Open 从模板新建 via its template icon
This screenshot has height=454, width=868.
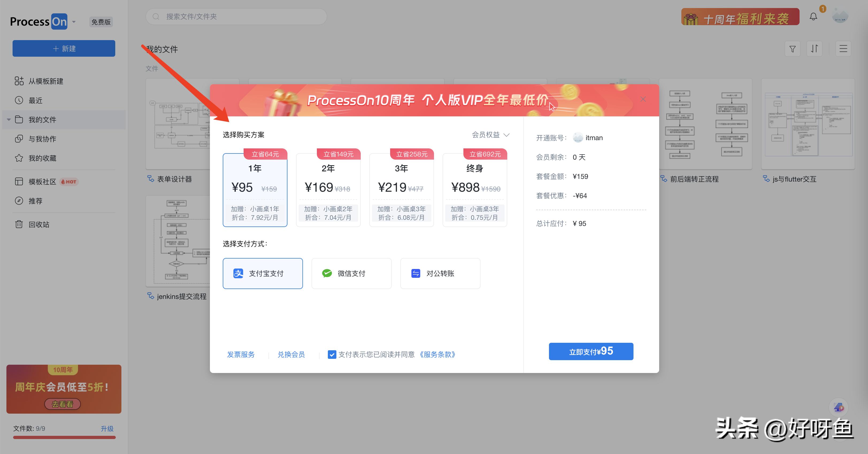19,81
